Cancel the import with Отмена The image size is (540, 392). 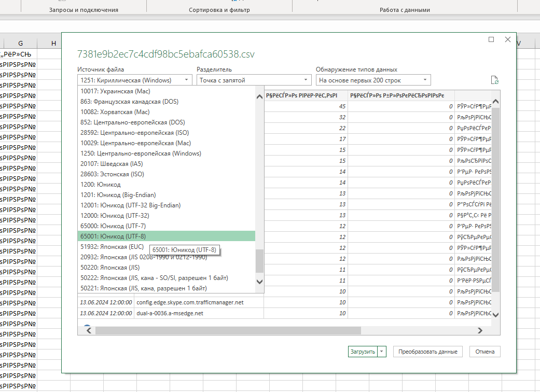click(485, 352)
